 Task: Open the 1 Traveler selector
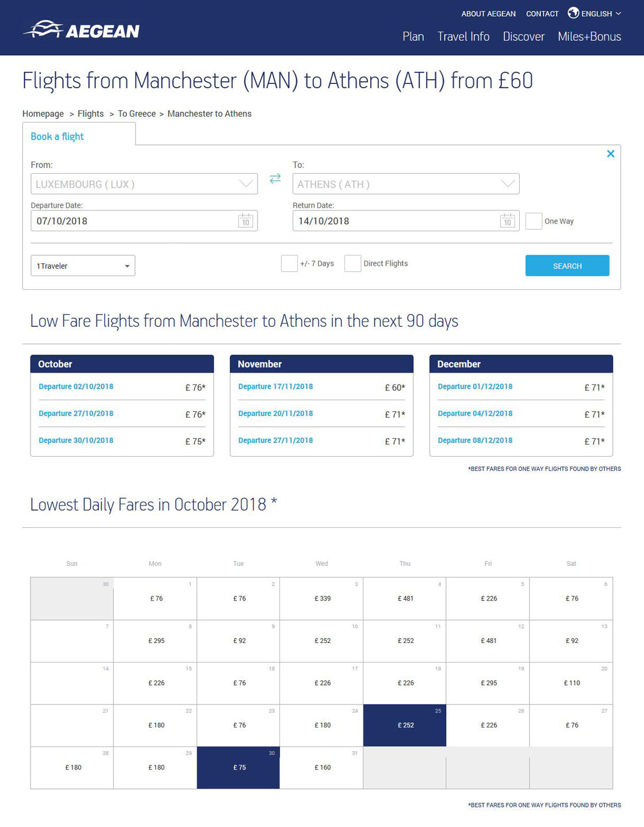pyautogui.click(x=83, y=266)
